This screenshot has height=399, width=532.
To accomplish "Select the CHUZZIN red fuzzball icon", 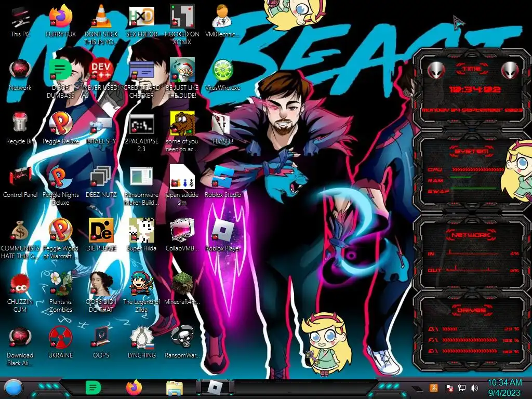I will [20, 294].
